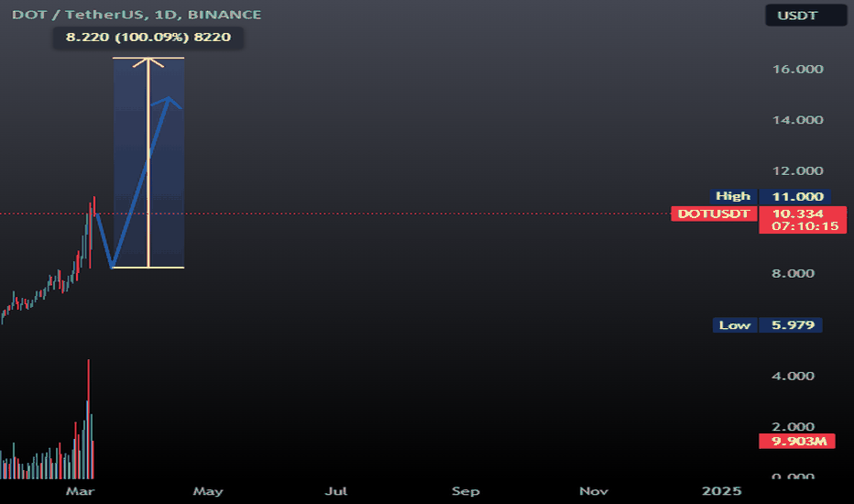Click the 14.000 price axis label
Image resolution: width=854 pixels, height=504 pixels.
[798, 120]
